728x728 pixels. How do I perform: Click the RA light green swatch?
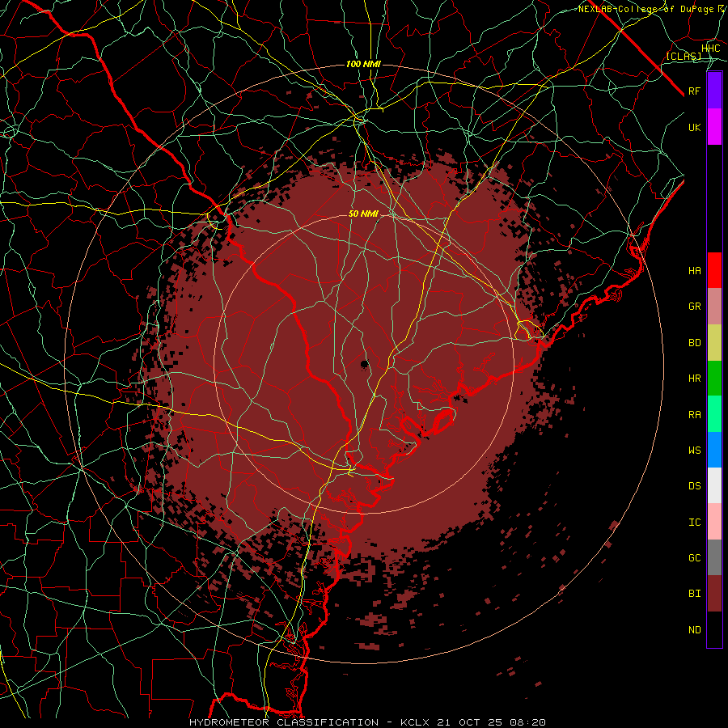point(714,414)
